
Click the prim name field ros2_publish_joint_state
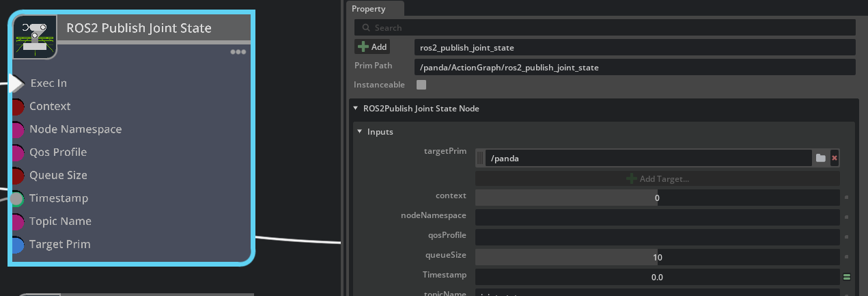point(634,47)
